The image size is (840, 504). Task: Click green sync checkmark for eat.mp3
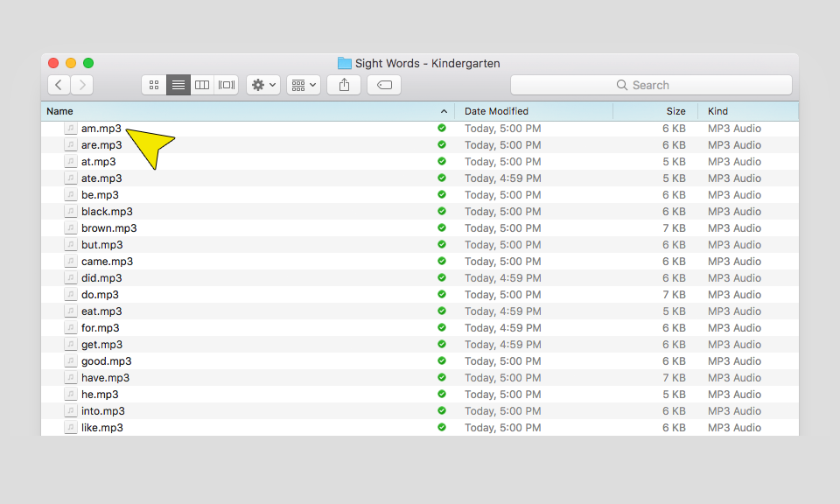pyautogui.click(x=441, y=310)
